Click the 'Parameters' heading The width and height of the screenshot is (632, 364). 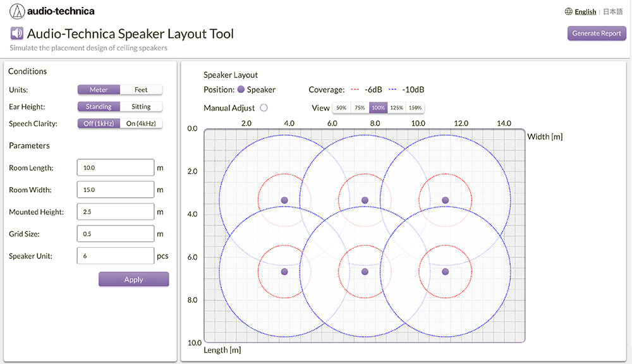coord(29,145)
